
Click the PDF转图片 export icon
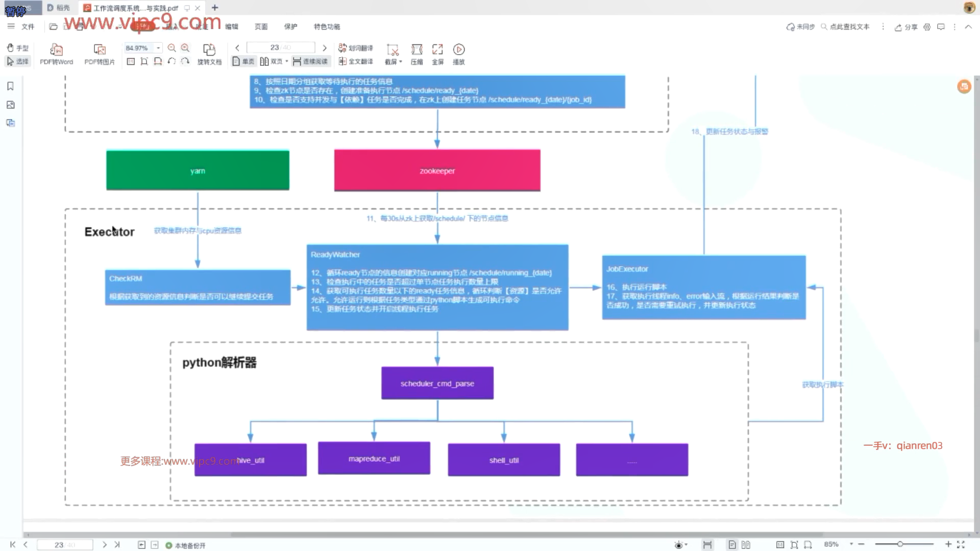pos(100,50)
